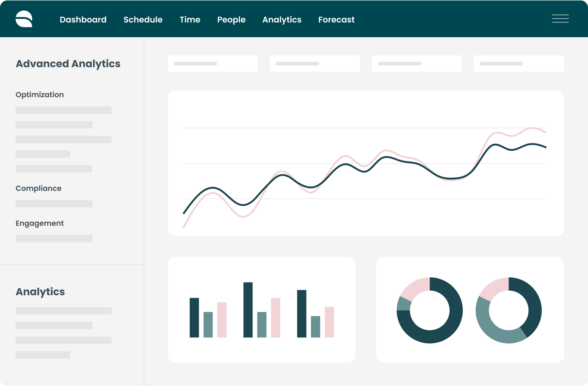Open the People section
Screen dimensions: 588x386
[x=231, y=20]
